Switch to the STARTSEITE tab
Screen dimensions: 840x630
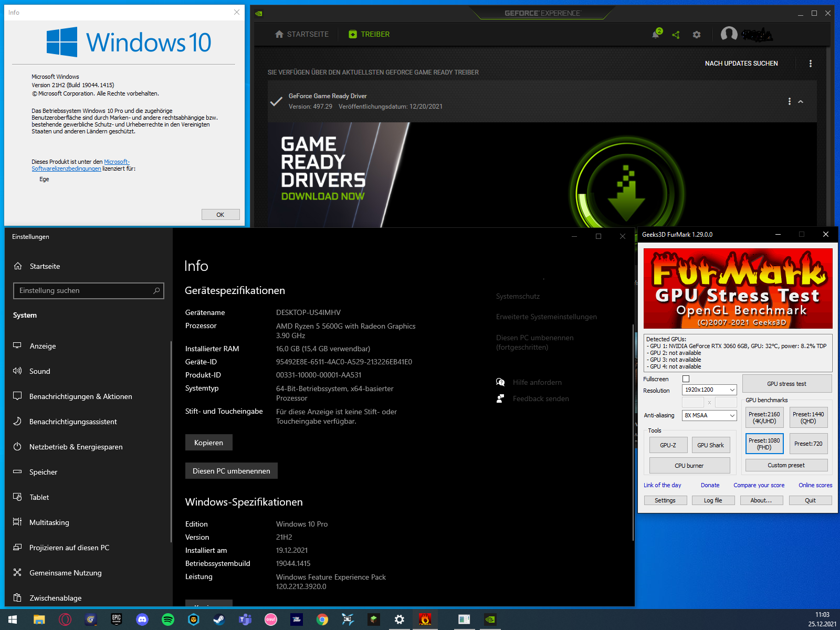302,34
